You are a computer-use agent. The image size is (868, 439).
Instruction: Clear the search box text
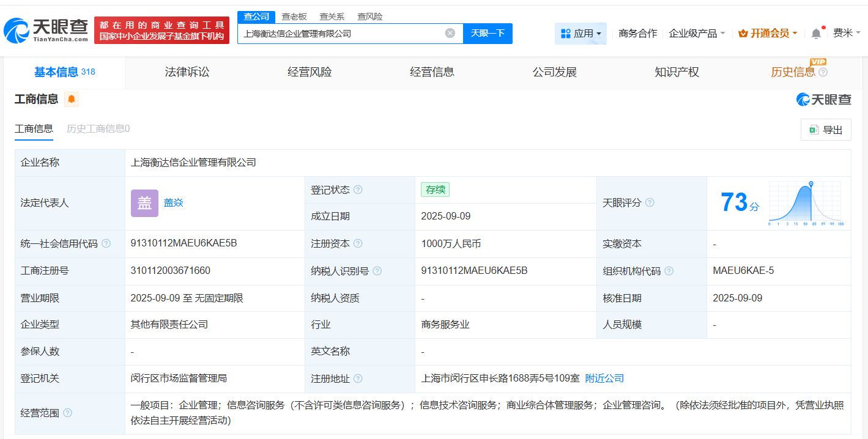coord(450,34)
